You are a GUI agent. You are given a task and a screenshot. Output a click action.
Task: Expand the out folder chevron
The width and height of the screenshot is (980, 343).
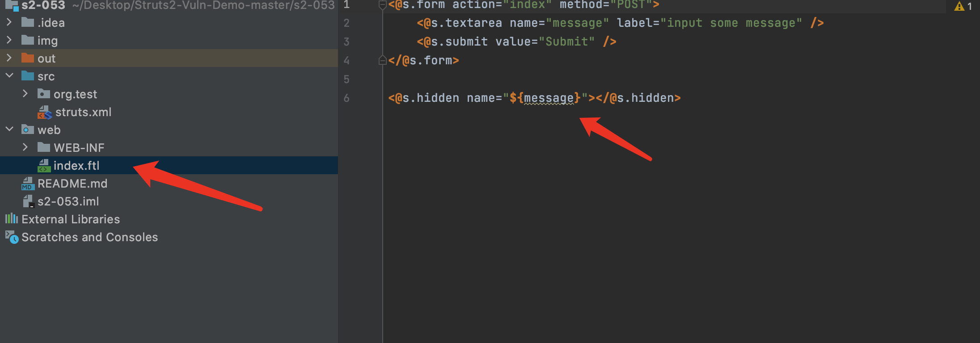9,58
